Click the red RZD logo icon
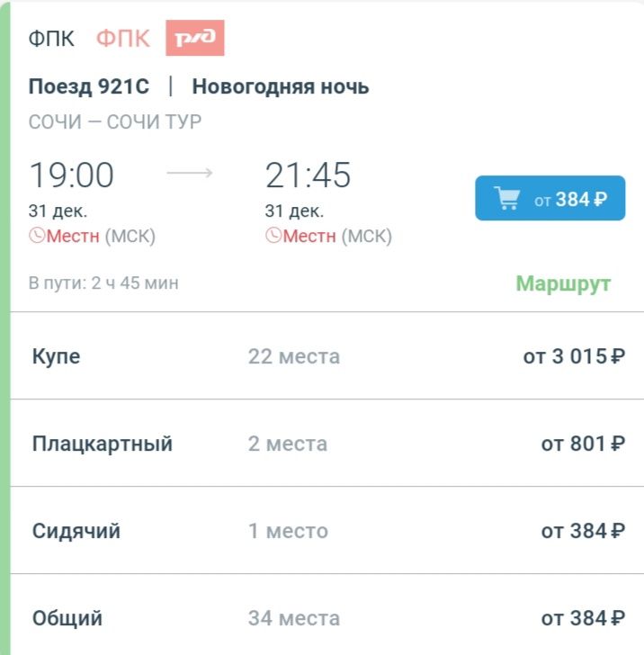Viewport: 644px width, 655px height. point(195,38)
